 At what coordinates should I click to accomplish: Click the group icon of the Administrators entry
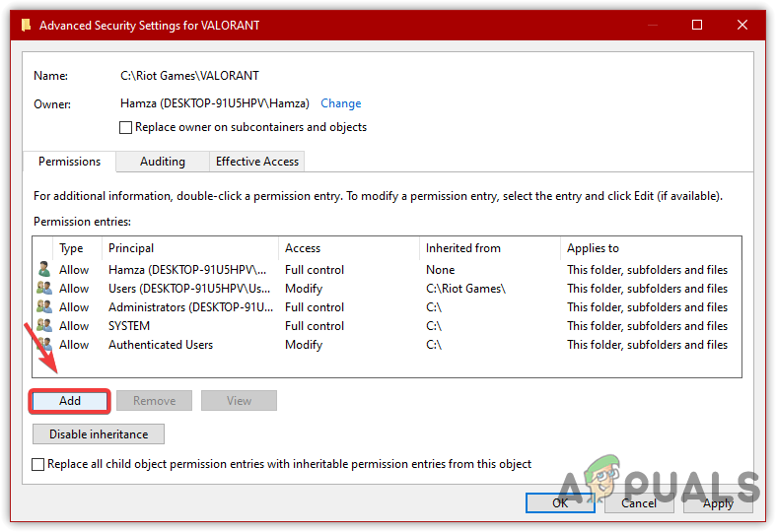[x=44, y=306]
